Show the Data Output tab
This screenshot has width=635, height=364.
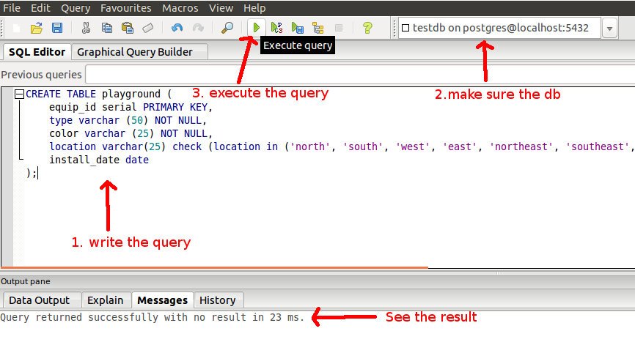point(39,300)
